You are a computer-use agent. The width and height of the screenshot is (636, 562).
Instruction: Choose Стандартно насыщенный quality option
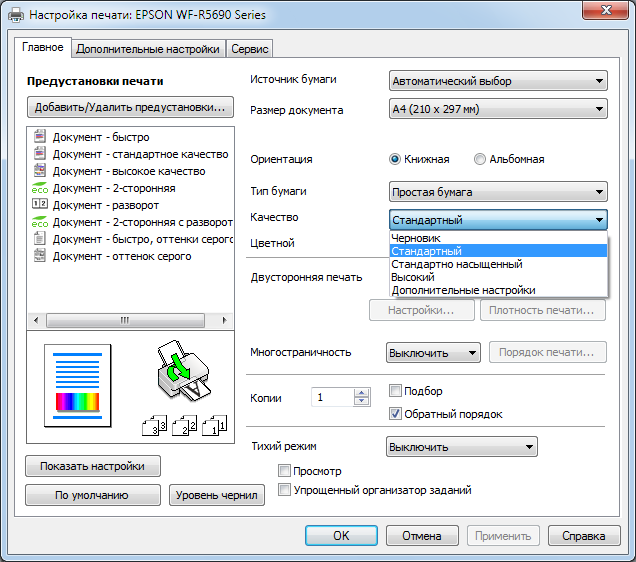[x=498, y=264]
